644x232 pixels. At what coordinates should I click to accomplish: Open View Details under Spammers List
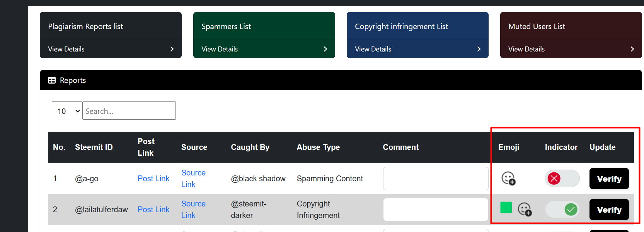(220, 49)
